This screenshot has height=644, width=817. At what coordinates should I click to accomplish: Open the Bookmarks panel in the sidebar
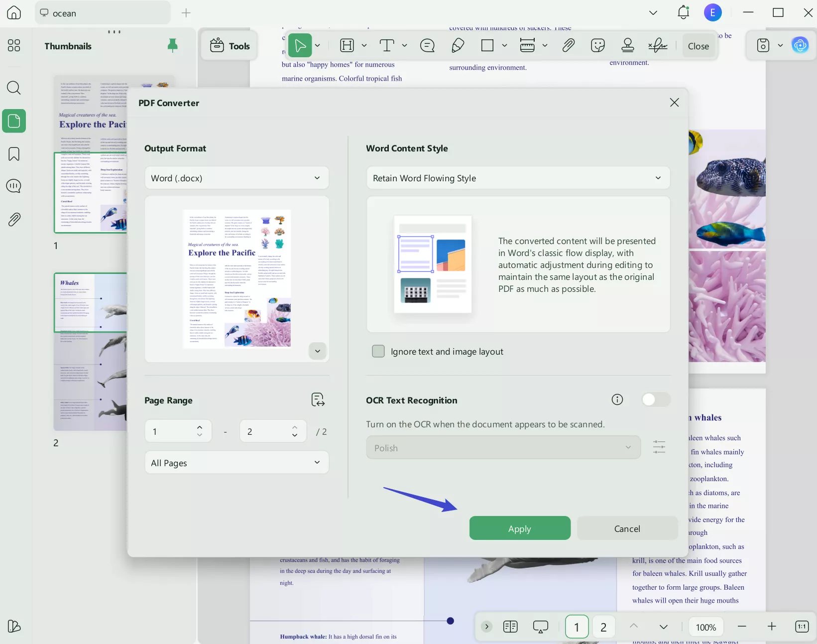point(13,154)
